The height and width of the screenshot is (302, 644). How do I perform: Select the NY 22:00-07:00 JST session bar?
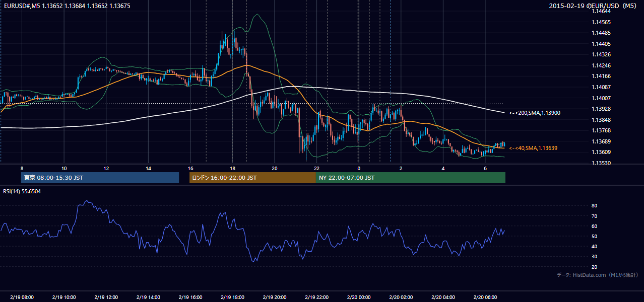(x=411, y=178)
